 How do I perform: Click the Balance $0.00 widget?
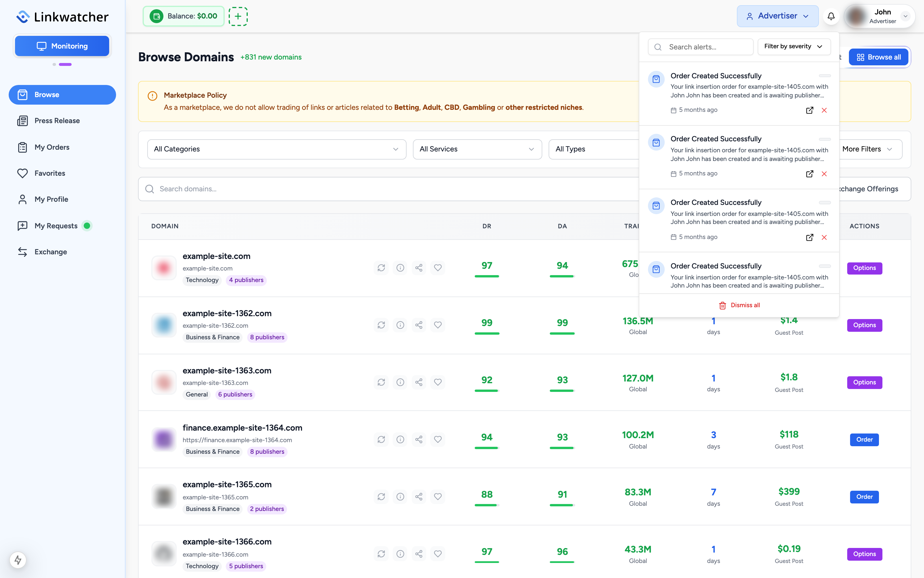click(x=184, y=16)
